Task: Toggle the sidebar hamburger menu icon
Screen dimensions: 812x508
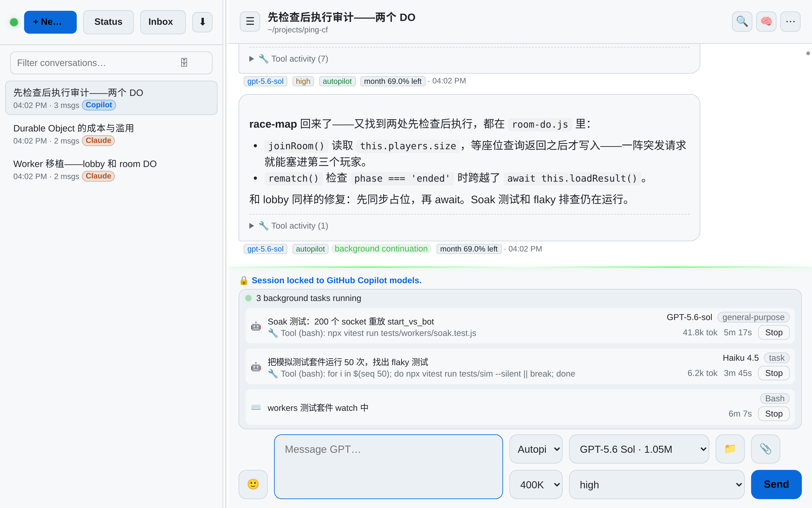Action: [x=250, y=22]
